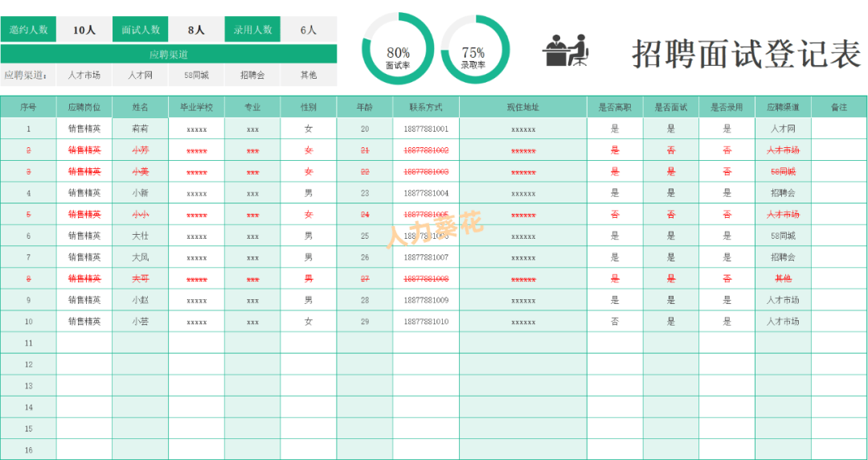Select serial number 15 cell
868x460 pixels.
pyautogui.click(x=28, y=429)
